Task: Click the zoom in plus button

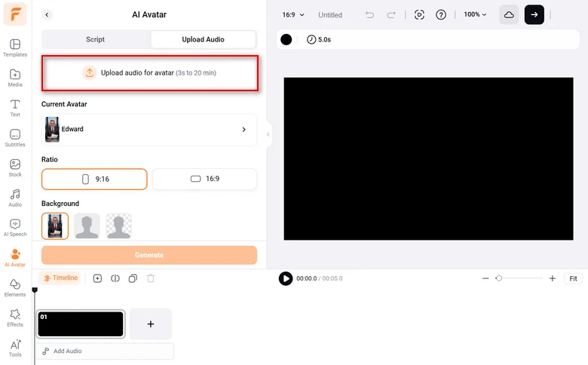Action: click(x=552, y=278)
